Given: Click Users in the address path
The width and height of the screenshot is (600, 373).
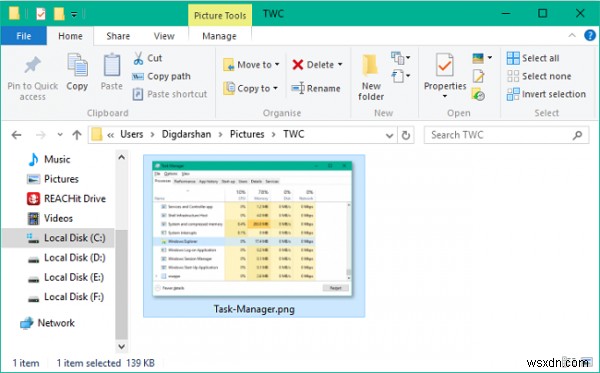Looking at the screenshot, I should click(x=132, y=134).
